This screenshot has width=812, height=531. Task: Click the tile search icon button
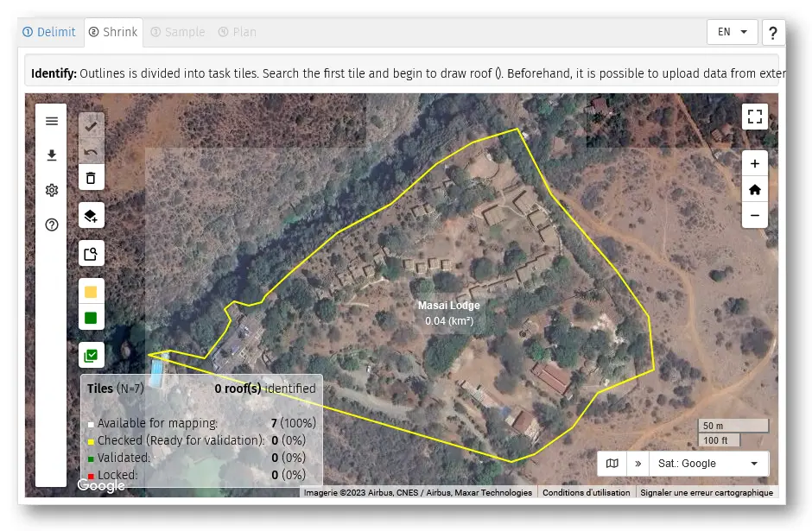point(91,253)
